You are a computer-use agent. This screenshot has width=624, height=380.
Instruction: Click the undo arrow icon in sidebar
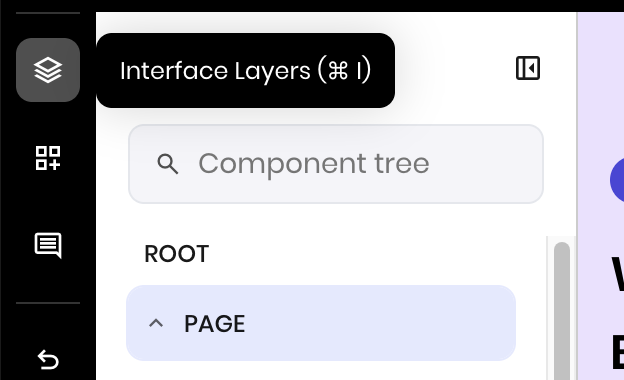click(x=48, y=360)
